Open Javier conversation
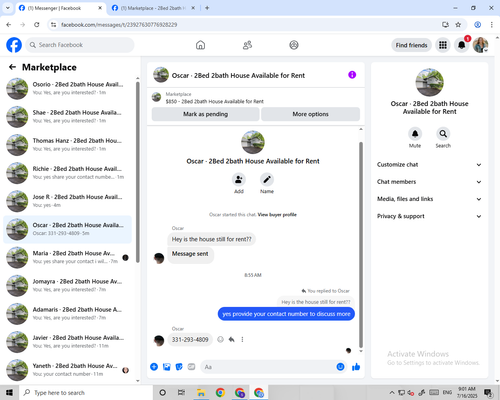Image resolution: width=500 pixels, height=400 pixels. click(x=67, y=342)
